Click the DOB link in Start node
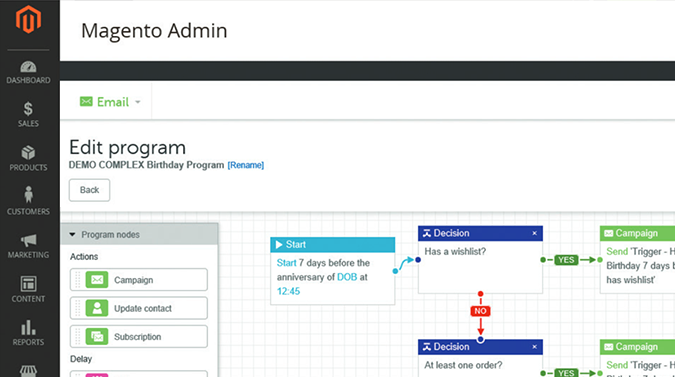This screenshot has width=675, height=377. point(347,277)
